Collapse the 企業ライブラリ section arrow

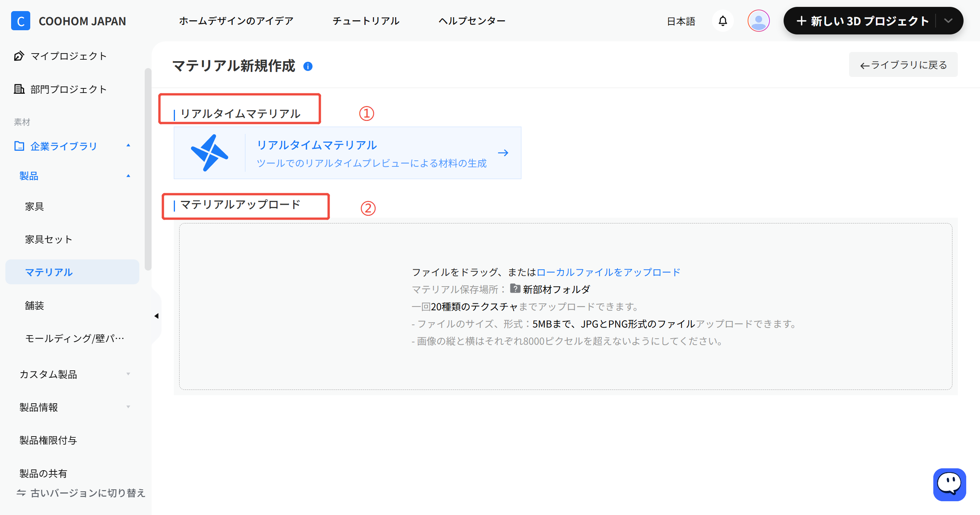pyautogui.click(x=128, y=145)
